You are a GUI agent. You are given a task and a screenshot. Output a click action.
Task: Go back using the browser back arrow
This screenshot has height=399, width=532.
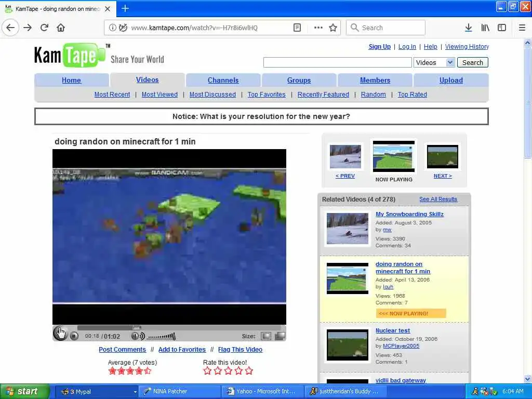pos(10,28)
